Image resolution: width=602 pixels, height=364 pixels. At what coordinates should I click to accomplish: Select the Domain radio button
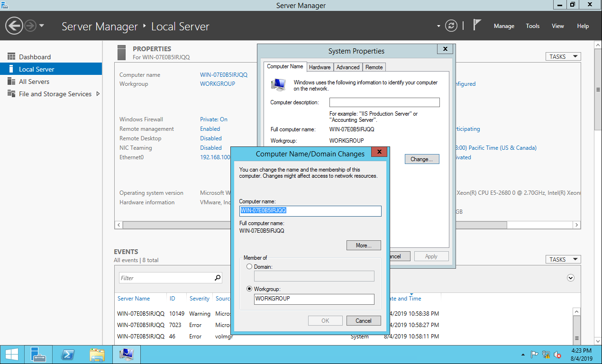pos(249,267)
